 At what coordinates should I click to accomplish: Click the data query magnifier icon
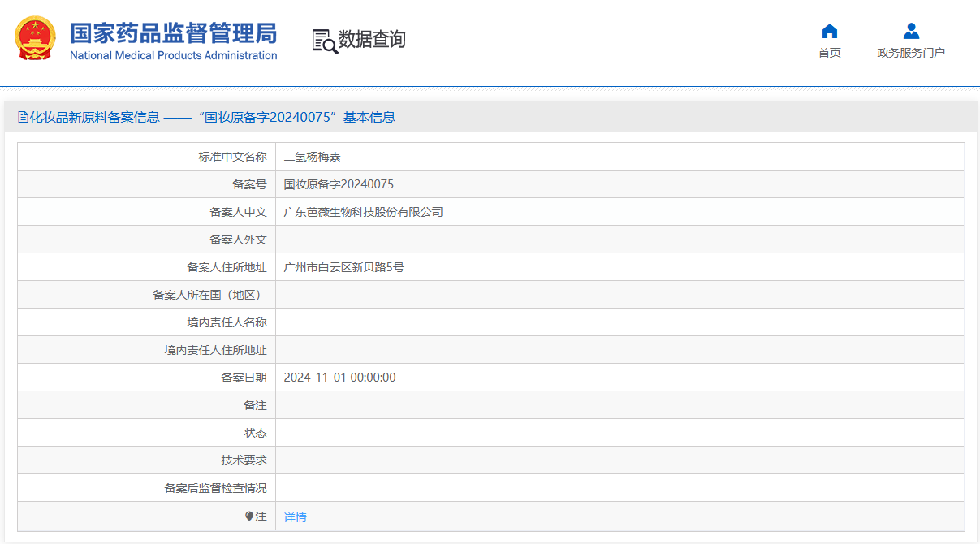click(x=324, y=41)
